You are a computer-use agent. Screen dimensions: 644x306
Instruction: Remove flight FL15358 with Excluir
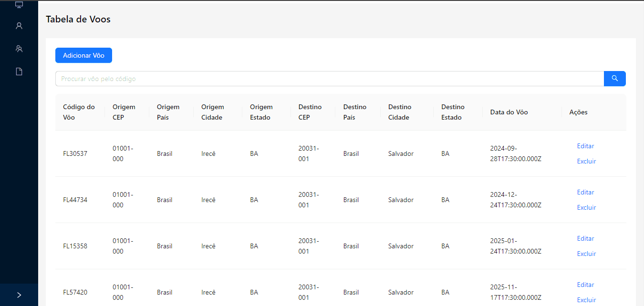click(x=586, y=254)
